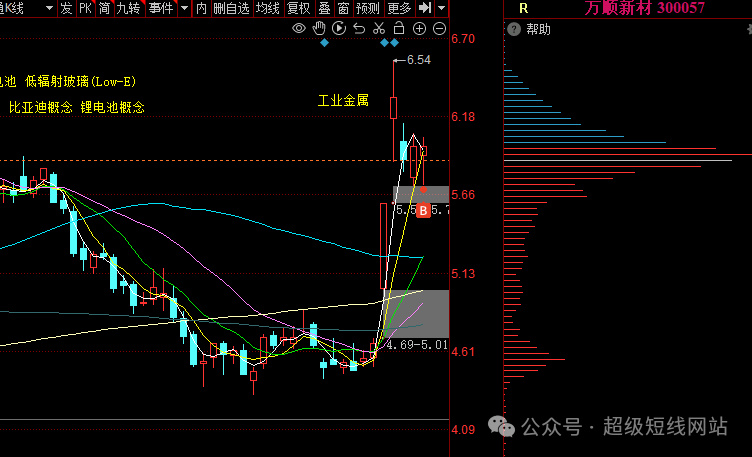This screenshot has width=752, height=457.
Task: Open the PK comparison button
Action: click(x=85, y=8)
